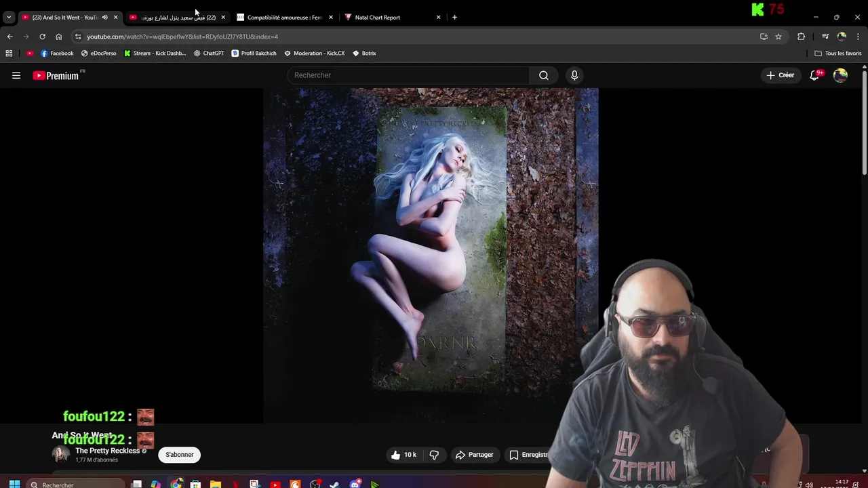This screenshot has width=868, height=488.
Task: Reload the page
Action: (42, 37)
